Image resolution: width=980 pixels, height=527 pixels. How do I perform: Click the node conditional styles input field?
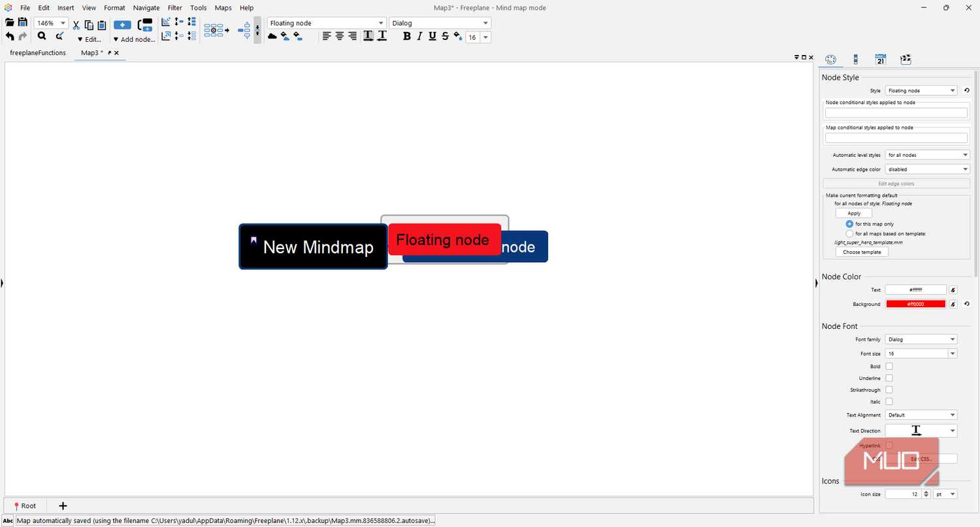click(x=896, y=113)
